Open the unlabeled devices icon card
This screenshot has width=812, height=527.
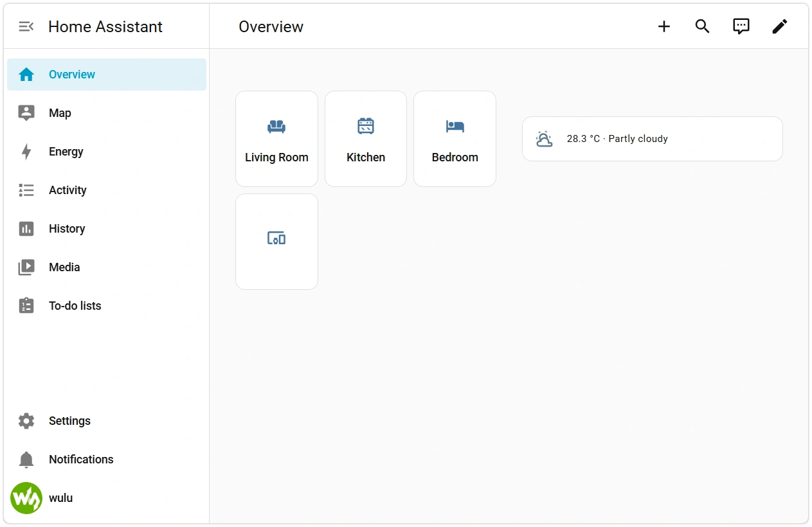276,242
